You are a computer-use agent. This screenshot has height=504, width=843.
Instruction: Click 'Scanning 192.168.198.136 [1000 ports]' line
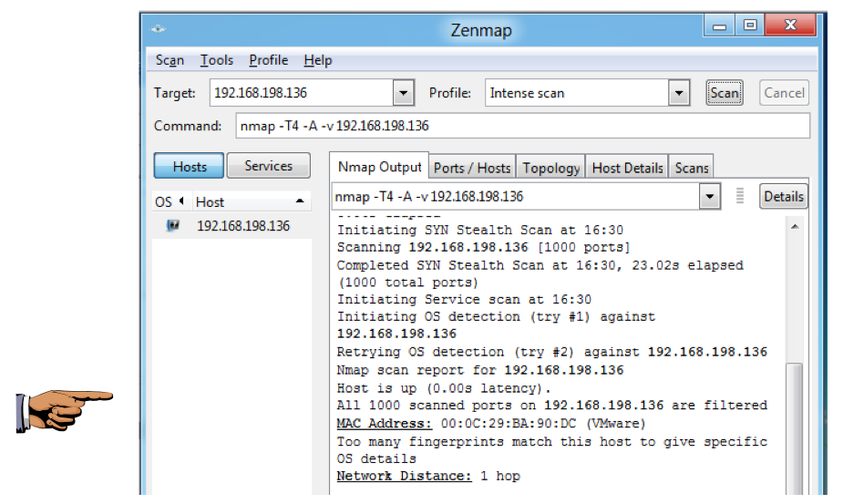point(483,247)
